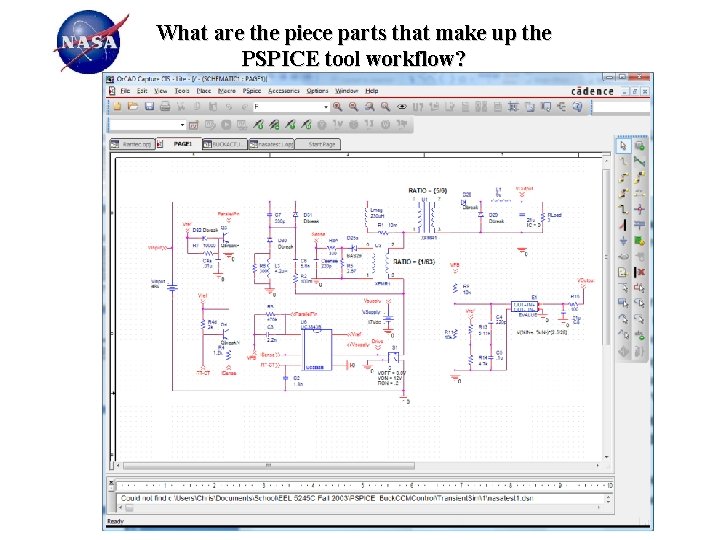Click the Zoom In magnifier icon
The height and width of the screenshot is (540, 720).
click(x=338, y=107)
